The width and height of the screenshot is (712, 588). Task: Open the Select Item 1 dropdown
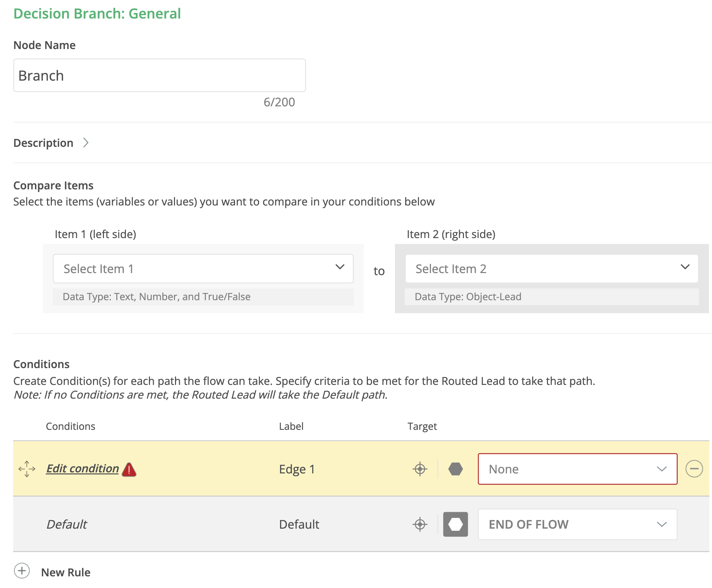point(203,269)
